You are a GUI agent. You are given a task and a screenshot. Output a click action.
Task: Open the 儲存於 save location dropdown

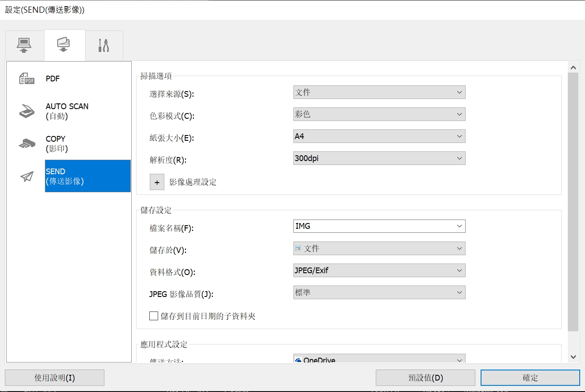point(379,249)
